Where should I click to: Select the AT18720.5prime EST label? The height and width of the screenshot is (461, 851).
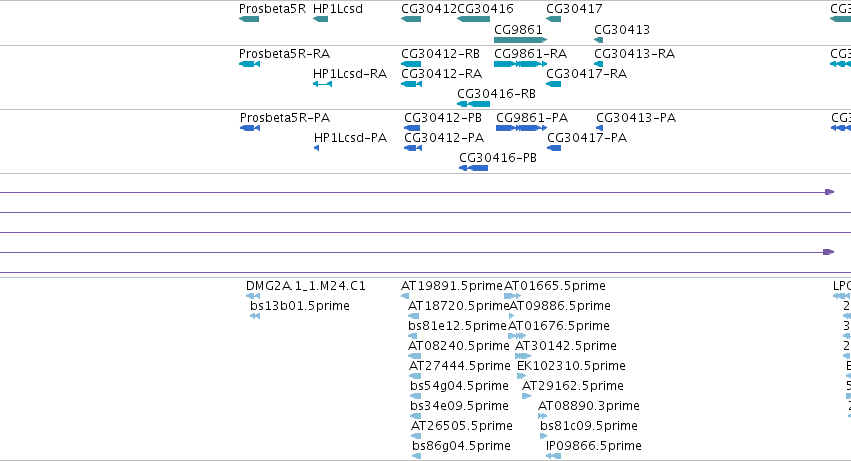pos(459,306)
